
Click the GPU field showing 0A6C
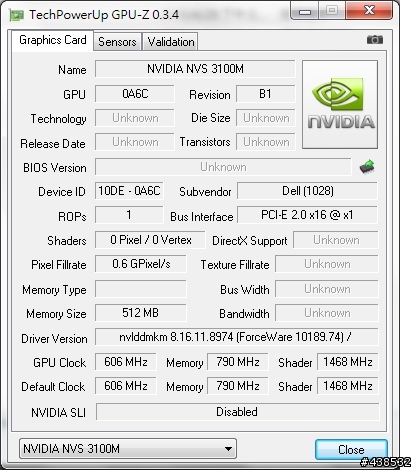click(x=135, y=94)
